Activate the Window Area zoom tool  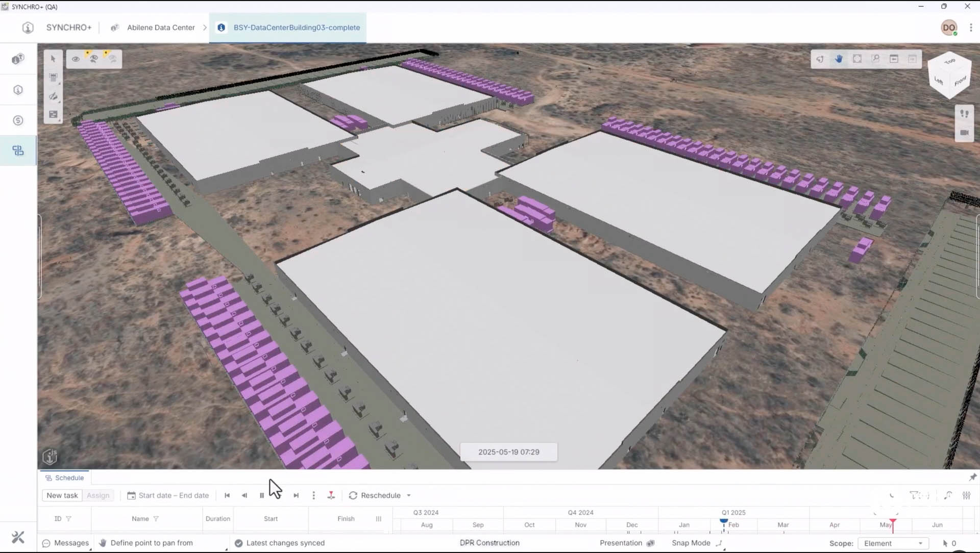pos(875,59)
